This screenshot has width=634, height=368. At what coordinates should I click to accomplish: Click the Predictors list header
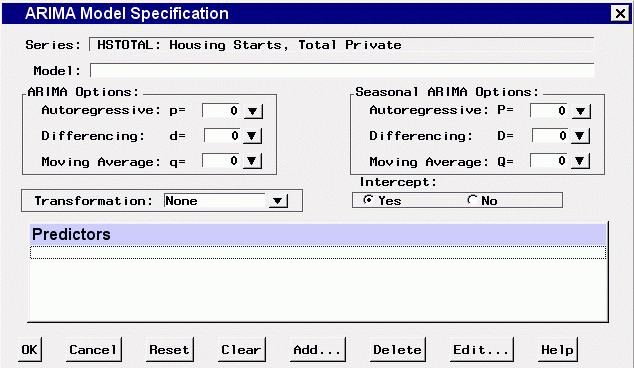[318, 234]
